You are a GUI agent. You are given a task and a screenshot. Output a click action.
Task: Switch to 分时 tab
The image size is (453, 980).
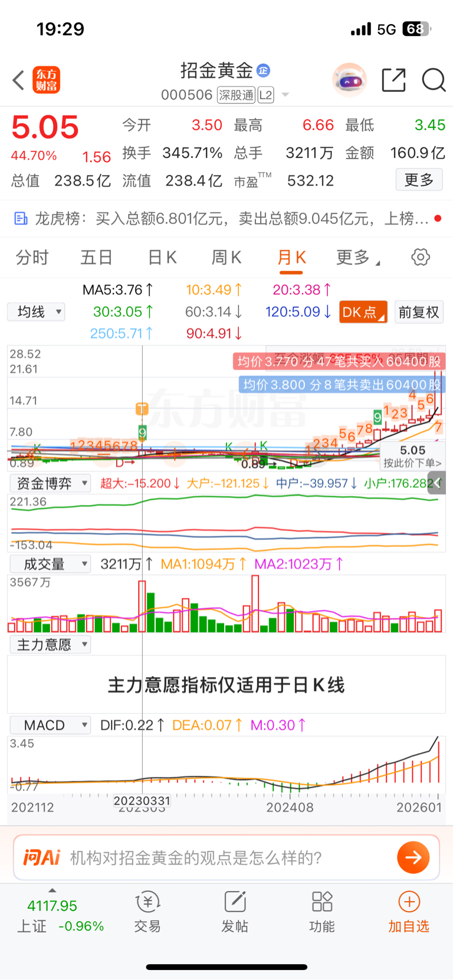[32, 258]
